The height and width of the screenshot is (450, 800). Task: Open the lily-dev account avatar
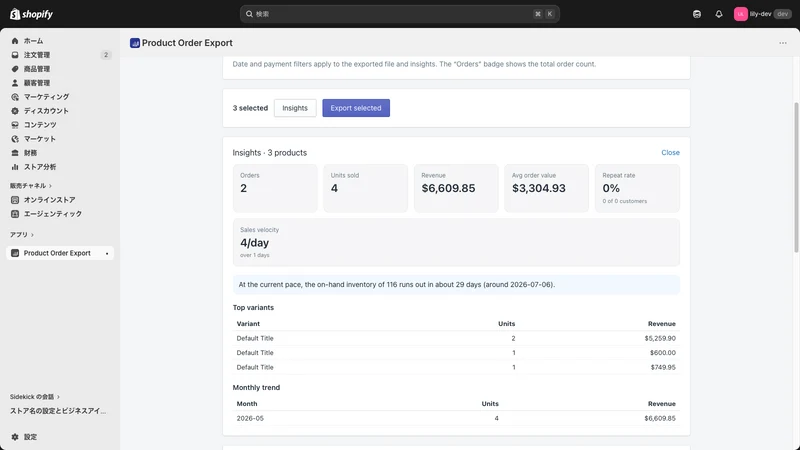(x=740, y=14)
